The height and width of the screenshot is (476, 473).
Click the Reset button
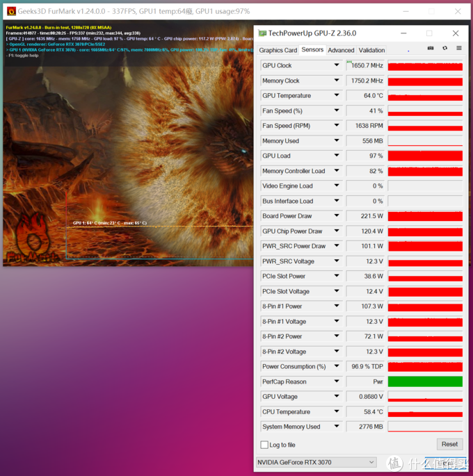[x=449, y=444]
